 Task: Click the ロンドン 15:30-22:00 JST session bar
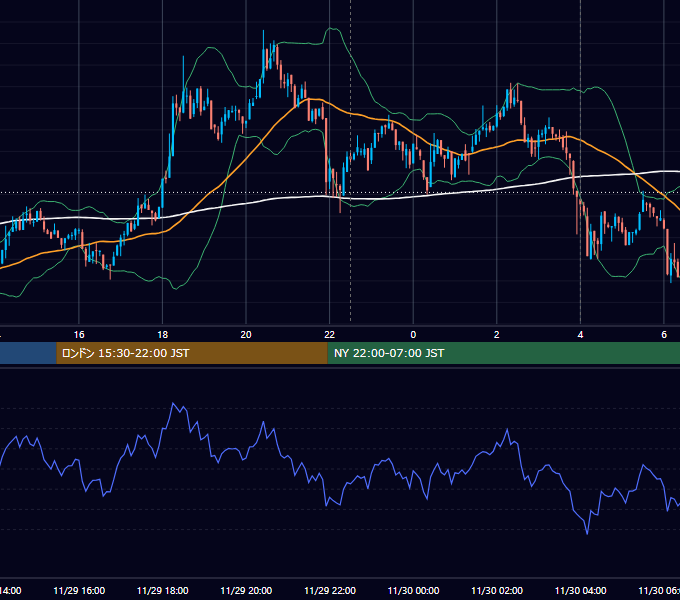point(192,353)
